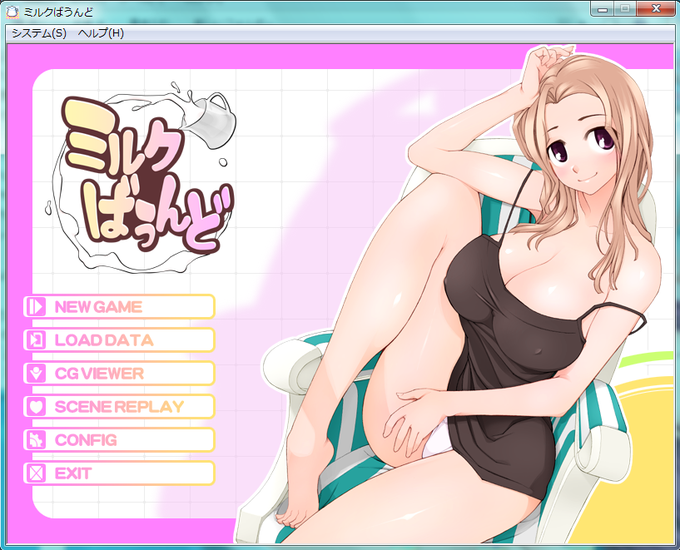
Task: Click the play-arrow icon beside NEW GAME
Action: [36, 307]
